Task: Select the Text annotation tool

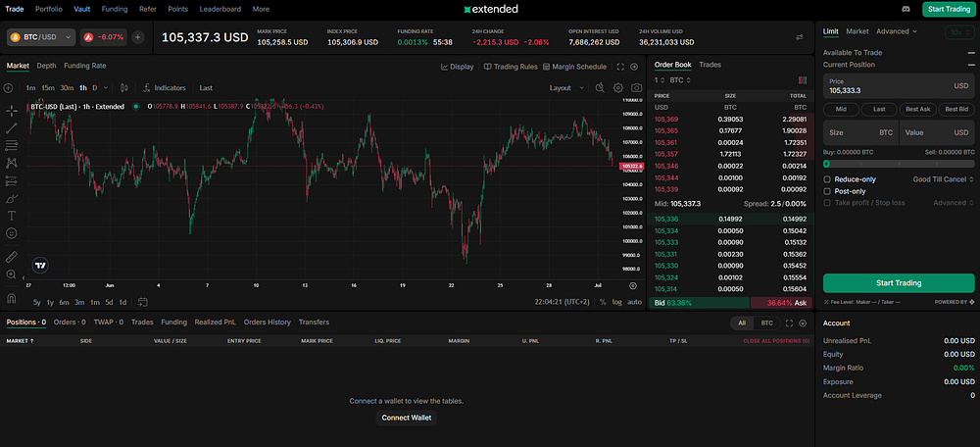Action: pyautogui.click(x=11, y=216)
